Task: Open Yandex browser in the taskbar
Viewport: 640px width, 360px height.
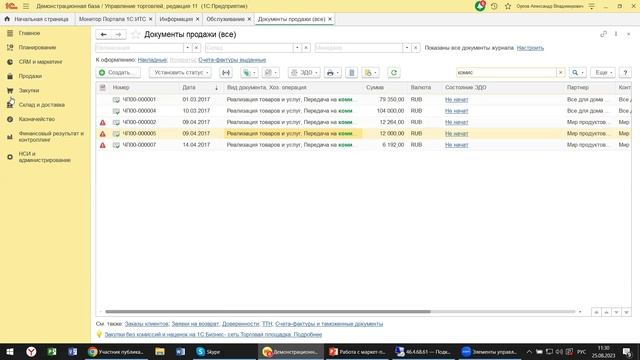Action: tap(31, 352)
